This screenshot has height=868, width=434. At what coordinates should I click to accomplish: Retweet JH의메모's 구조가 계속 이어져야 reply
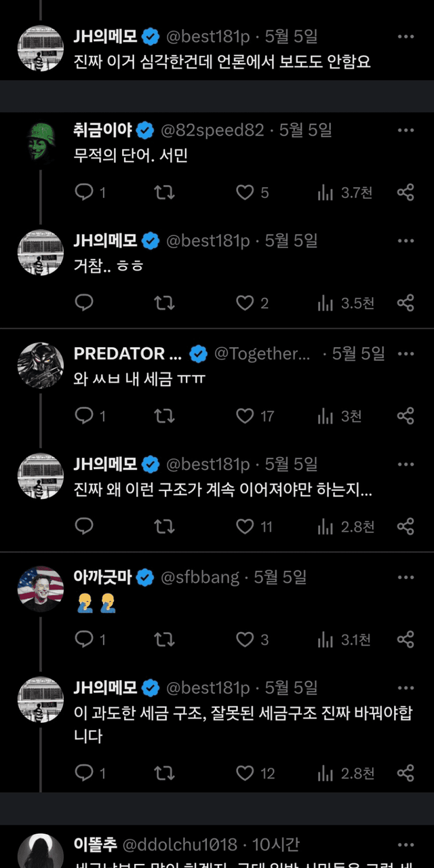164,526
